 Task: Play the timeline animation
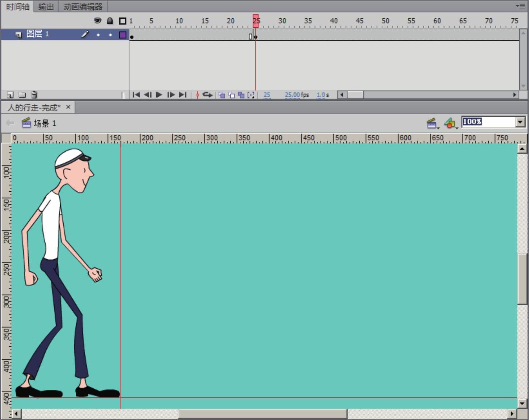159,95
